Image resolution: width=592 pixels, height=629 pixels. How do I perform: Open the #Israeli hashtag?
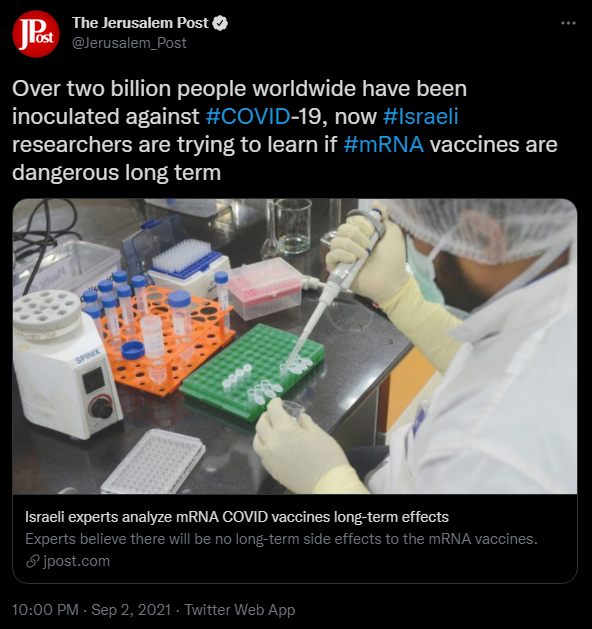tap(420, 116)
